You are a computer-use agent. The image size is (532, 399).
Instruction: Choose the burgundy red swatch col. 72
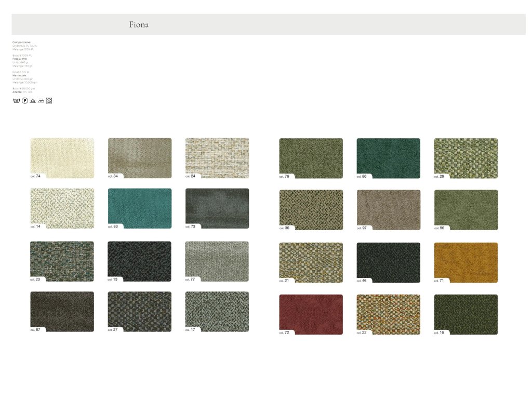tap(311, 314)
